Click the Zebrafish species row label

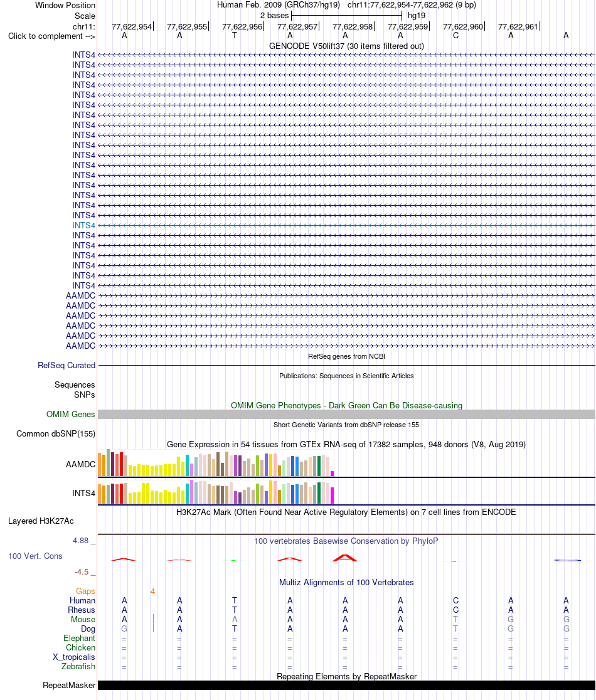(78, 667)
